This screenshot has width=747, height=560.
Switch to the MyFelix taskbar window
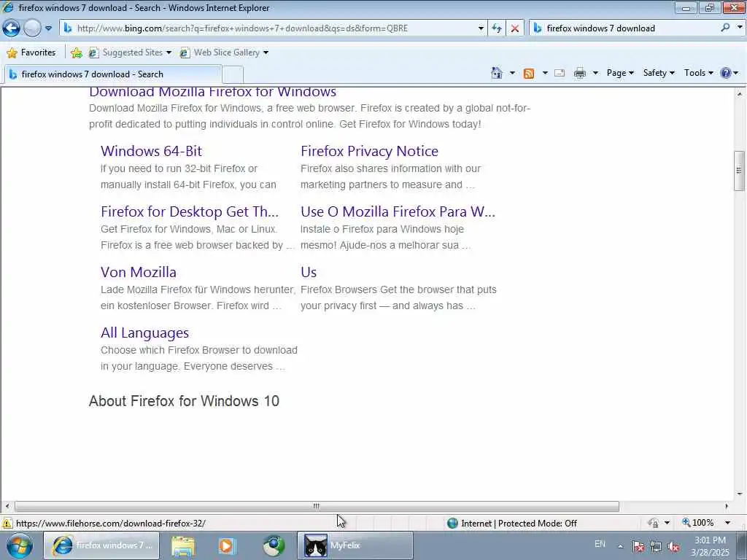[x=355, y=545]
